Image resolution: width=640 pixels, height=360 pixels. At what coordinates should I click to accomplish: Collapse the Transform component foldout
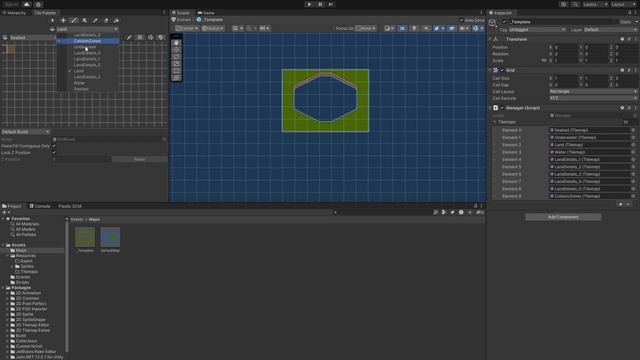490,39
